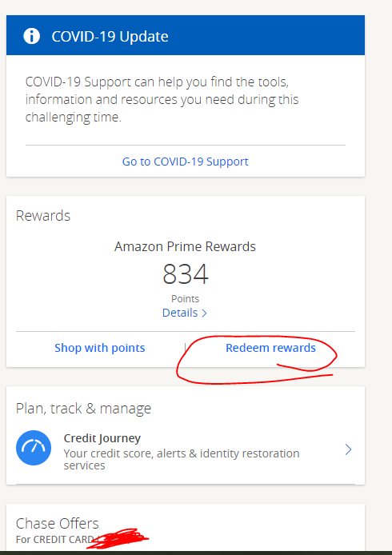This screenshot has height=555, width=392.
Task: Click the Amazon Prime Rewards label
Action: 185,246
